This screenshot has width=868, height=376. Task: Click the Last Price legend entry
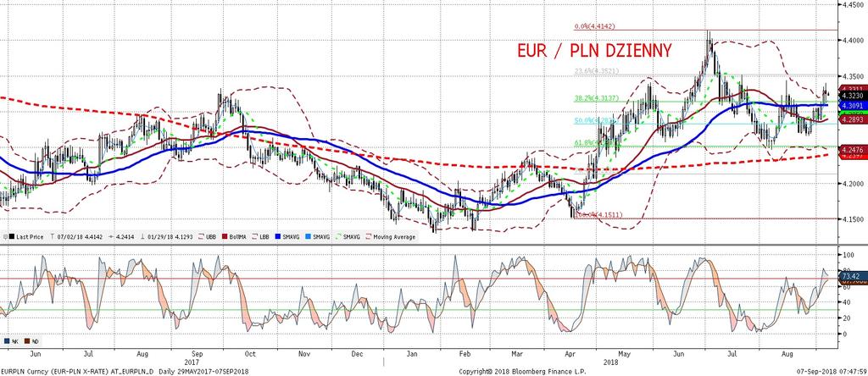26,236
